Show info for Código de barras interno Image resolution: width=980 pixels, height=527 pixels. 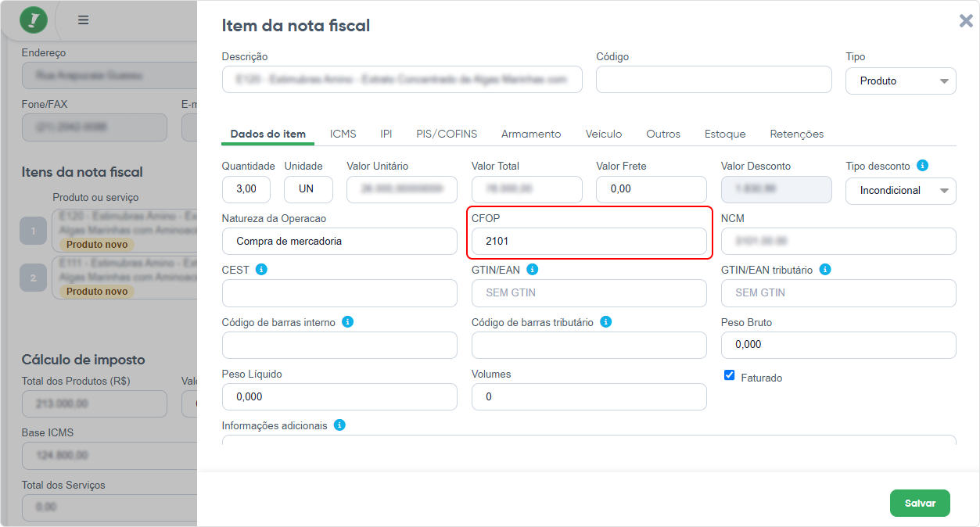(x=347, y=322)
